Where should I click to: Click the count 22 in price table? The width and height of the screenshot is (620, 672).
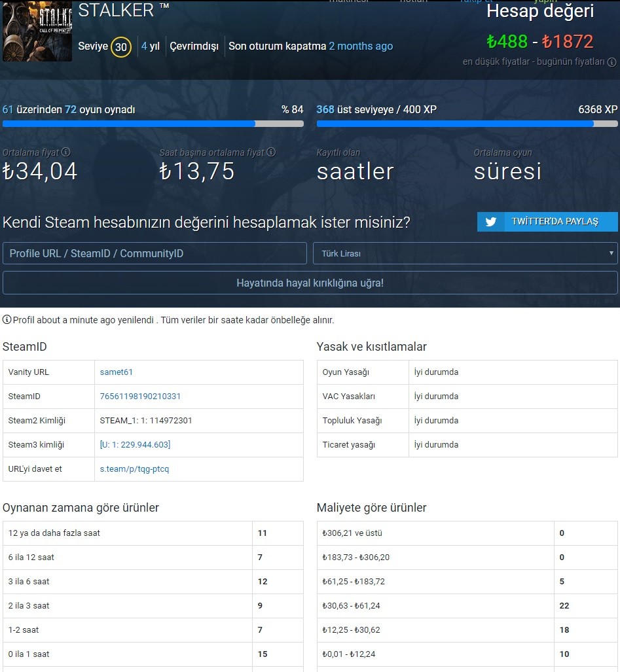pos(564,605)
